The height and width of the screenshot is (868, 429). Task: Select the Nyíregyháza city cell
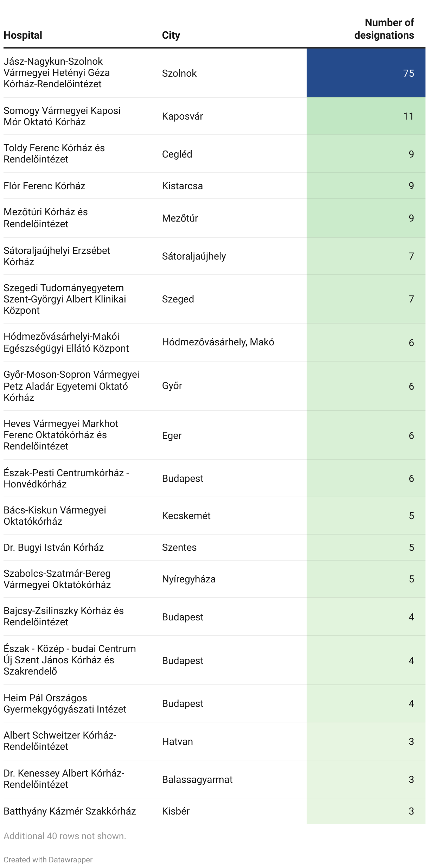(x=188, y=579)
